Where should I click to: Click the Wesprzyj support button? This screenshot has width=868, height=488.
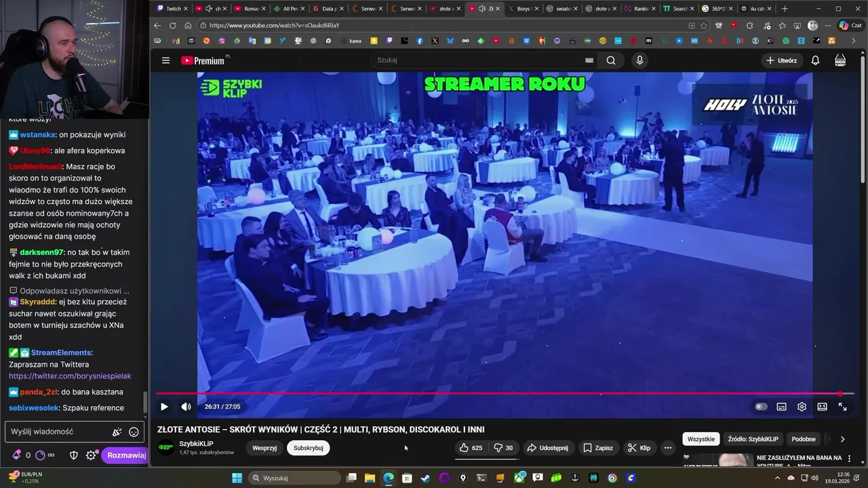pos(264,448)
